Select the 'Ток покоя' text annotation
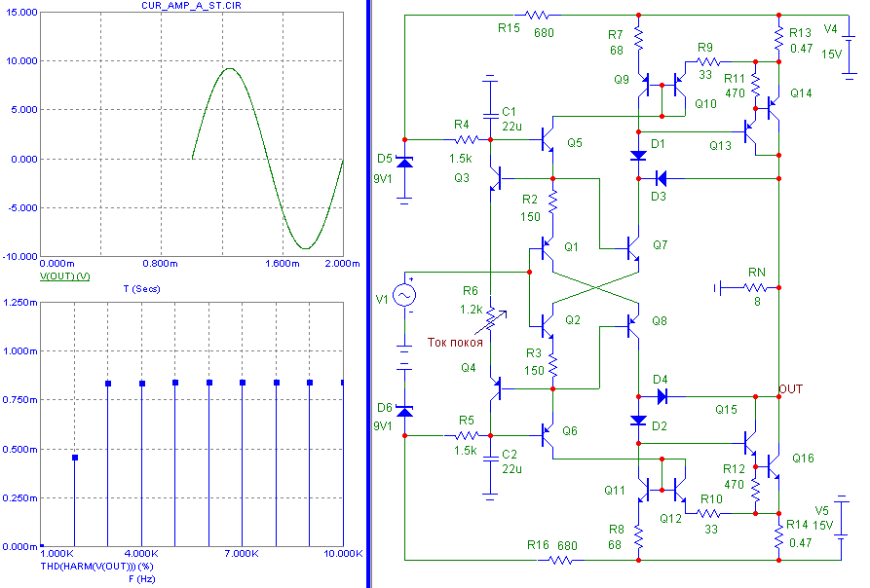870x588 pixels. pyautogui.click(x=455, y=343)
